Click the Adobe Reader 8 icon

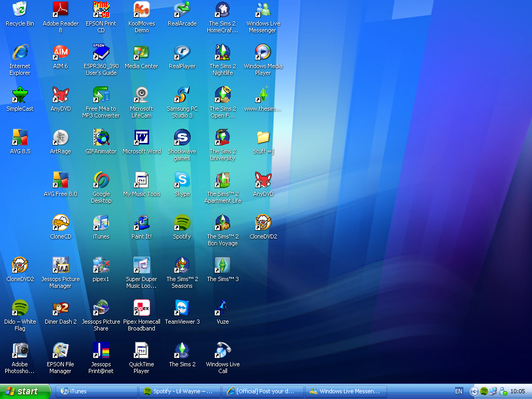click(x=60, y=10)
